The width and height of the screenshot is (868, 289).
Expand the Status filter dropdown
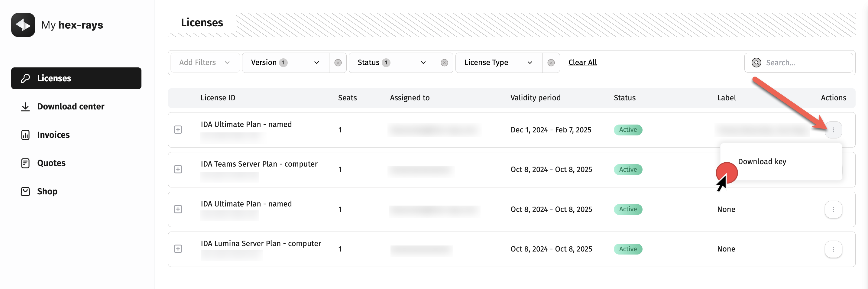pyautogui.click(x=392, y=63)
